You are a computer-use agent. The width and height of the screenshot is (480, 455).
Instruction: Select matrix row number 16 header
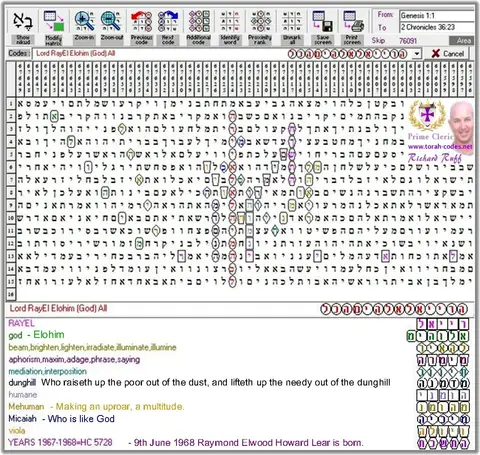[x=11, y=294]
